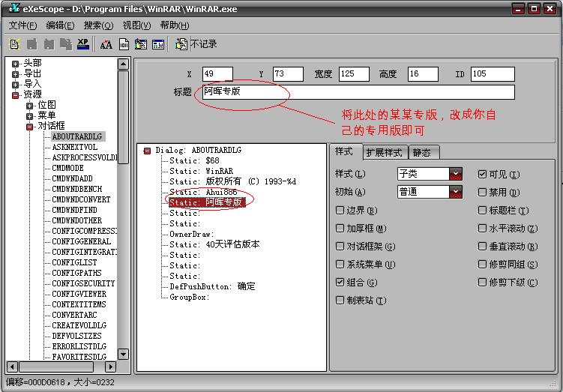Click the AA font settings icon

[106, 44]
